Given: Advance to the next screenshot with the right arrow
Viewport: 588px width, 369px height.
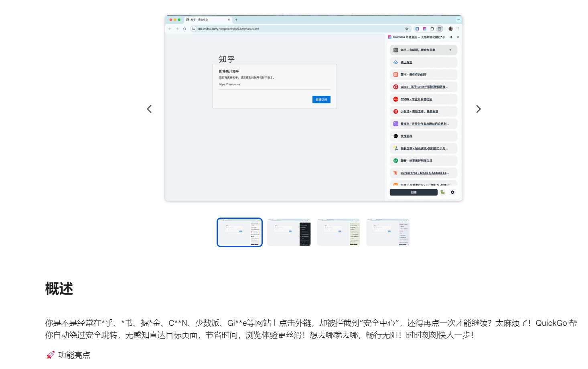Looking at the screenshot, I should point(478,109).
